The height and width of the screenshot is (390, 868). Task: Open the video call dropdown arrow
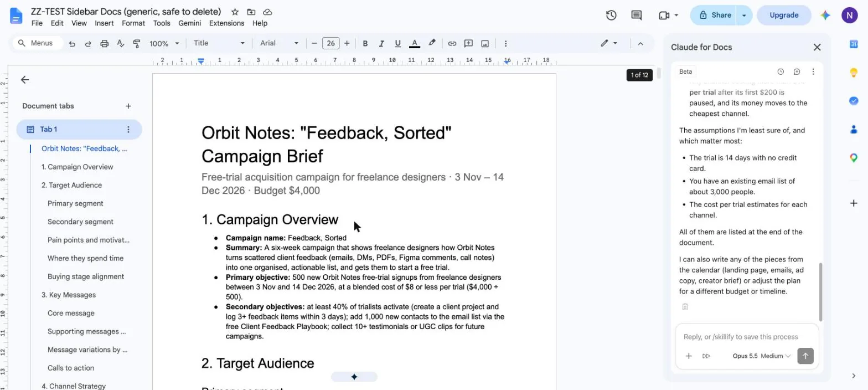point(676,16)
